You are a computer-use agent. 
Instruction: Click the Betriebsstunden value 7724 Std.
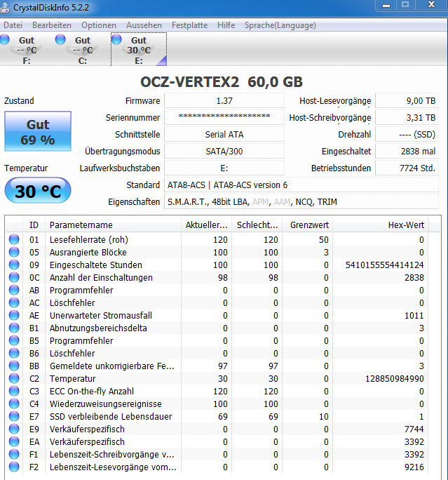[x=407, y=168]
